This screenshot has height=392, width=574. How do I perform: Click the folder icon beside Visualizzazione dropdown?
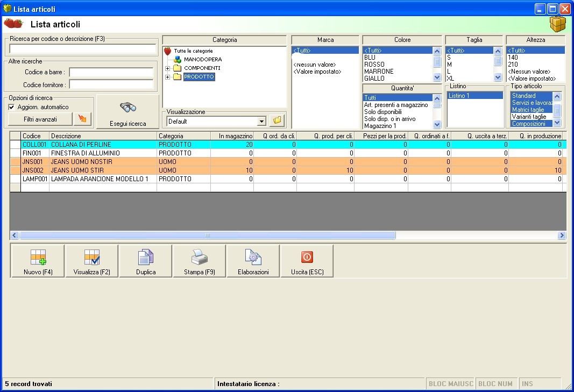coord(277,121)
